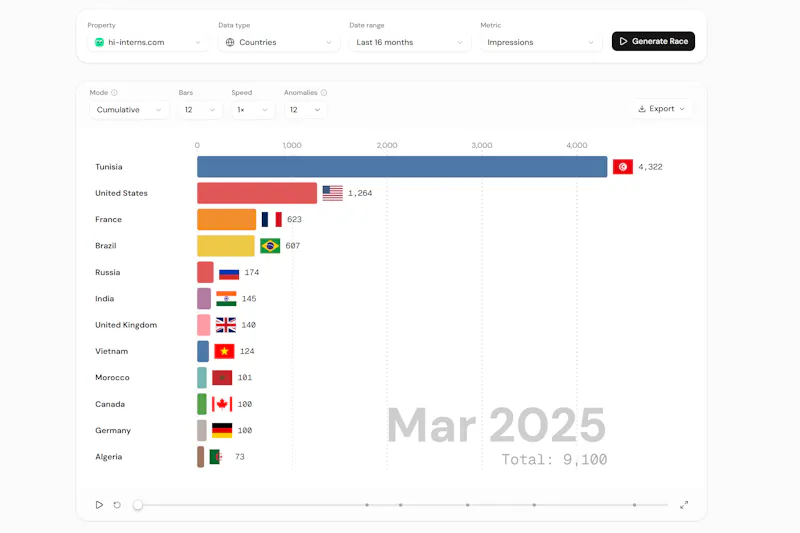Image resolution: width=800 pixels, height=533 pixels.
Task: Click the timeline slider handle
Action: pos(138,505)
